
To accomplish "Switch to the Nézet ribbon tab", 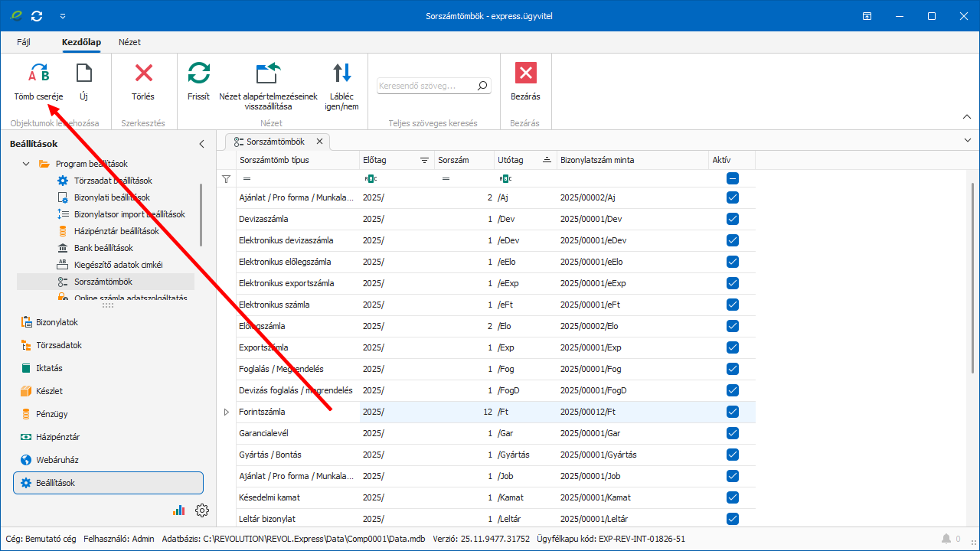I will click(x=129, y=42).
